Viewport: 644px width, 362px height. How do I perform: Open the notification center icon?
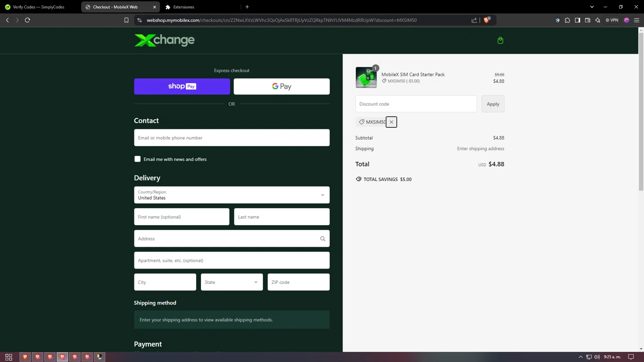(631, 357)
